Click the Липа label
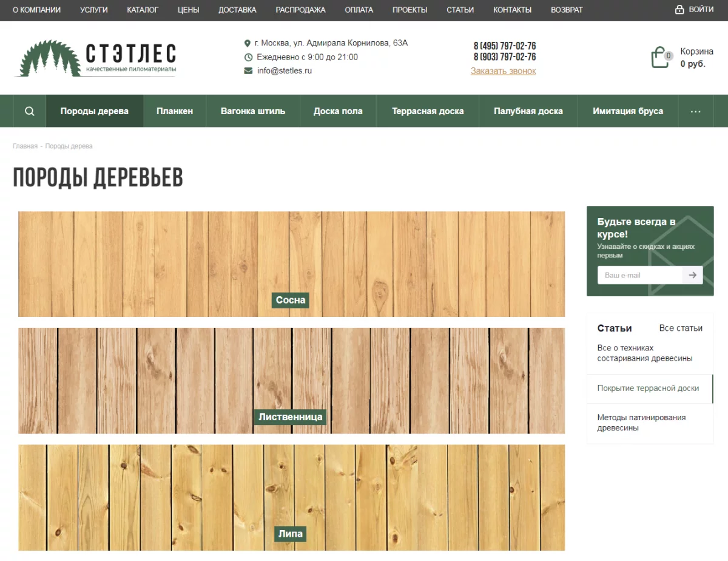728x561 pixels. [291, 534]
